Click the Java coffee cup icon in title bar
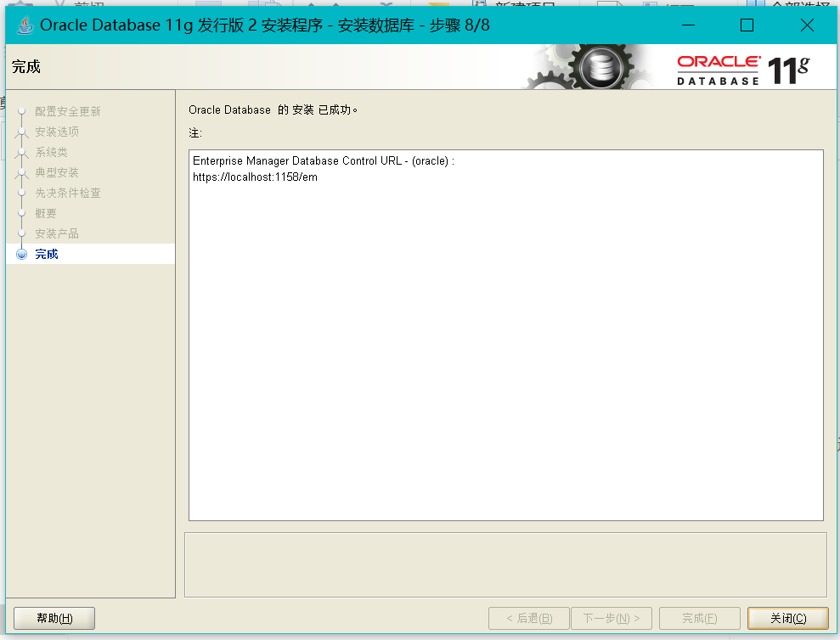The image size is (840, 640). [x=24, y=25]
